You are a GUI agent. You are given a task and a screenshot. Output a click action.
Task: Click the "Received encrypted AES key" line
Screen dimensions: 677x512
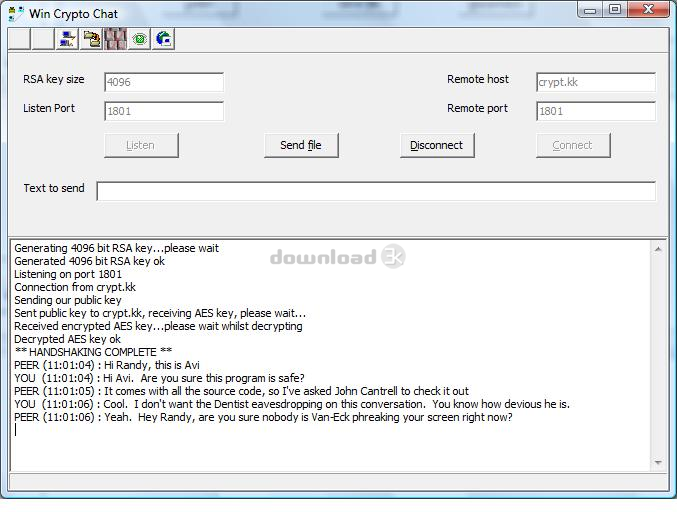click(x=158, y=326)
